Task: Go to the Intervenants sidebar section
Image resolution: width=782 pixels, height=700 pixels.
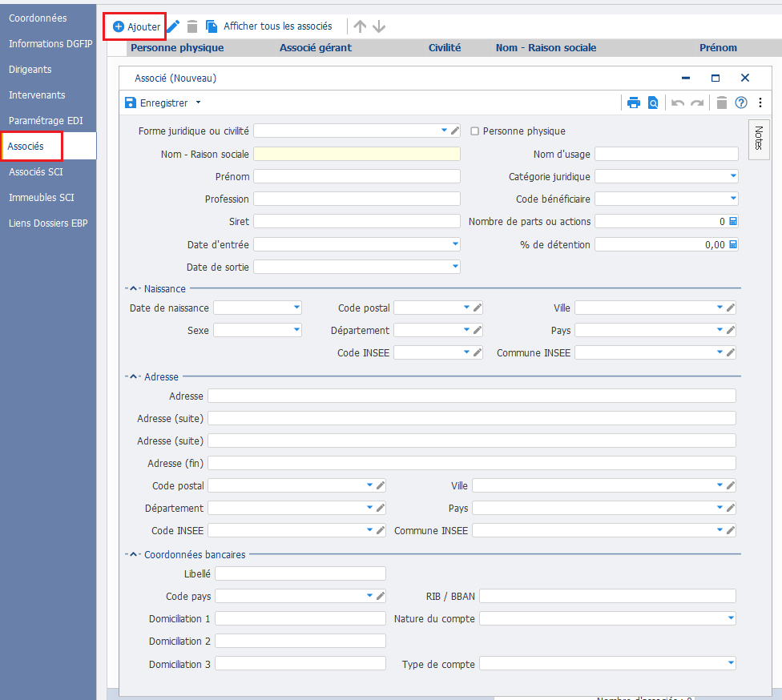Action: 37,95
